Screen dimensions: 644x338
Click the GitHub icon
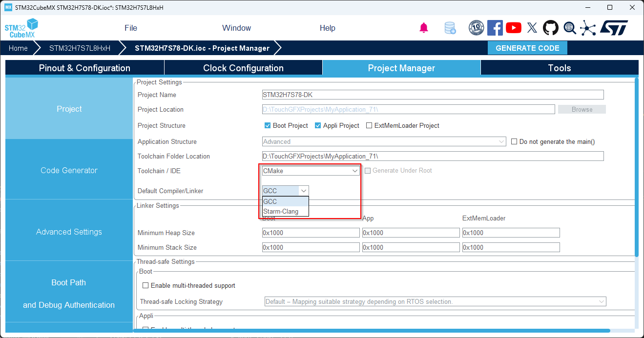(551, 28)
